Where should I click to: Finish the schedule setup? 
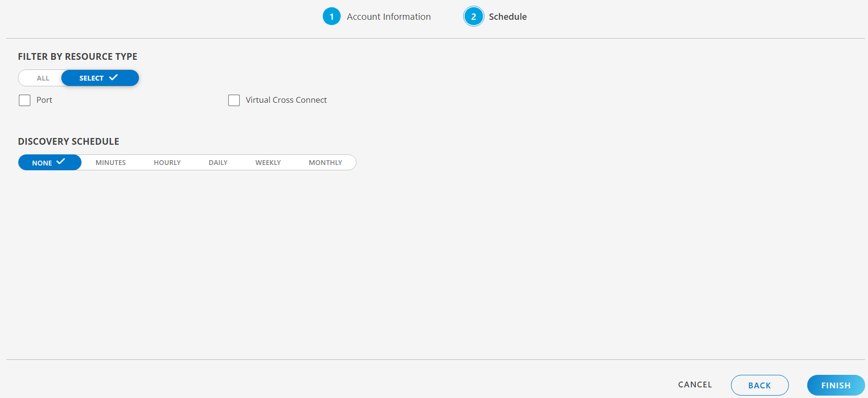coord(836,385)
